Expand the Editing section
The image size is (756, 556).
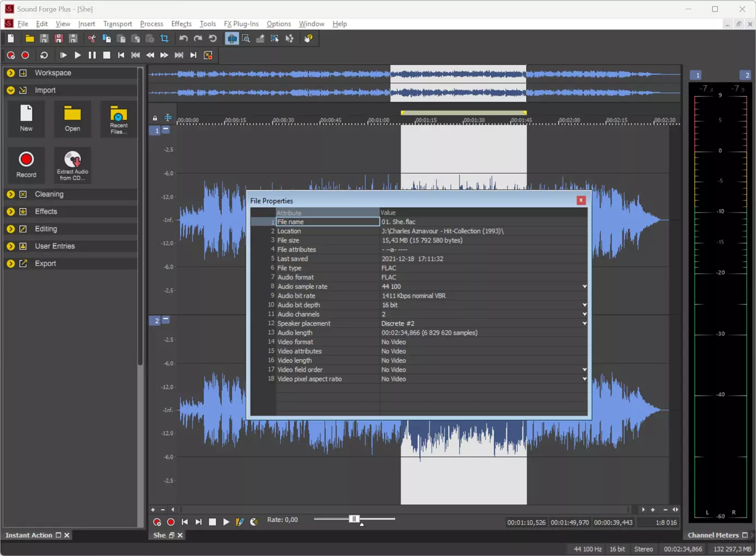click(x=11, y=229)
